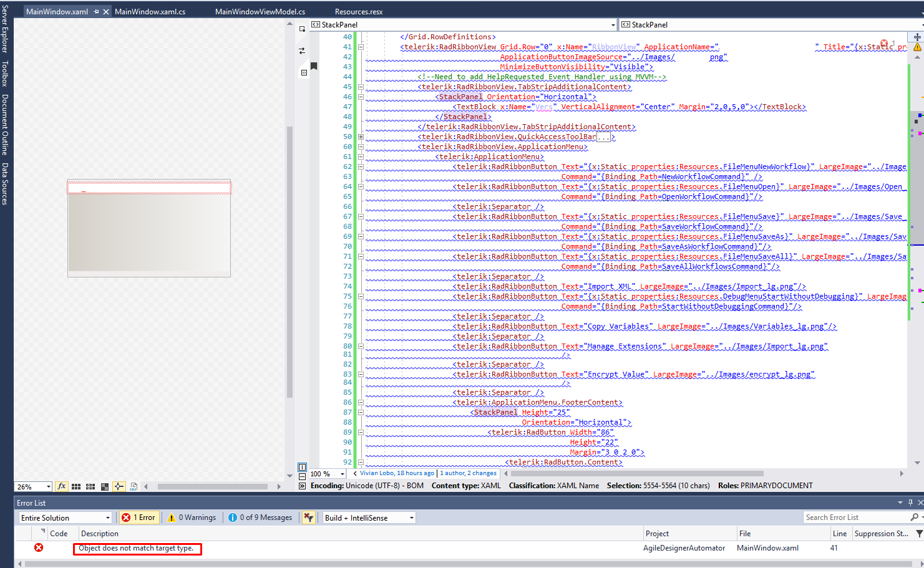Toggle the snap grid display in designer
Screen dimensions: 924x568
click(x=76, y=486)
